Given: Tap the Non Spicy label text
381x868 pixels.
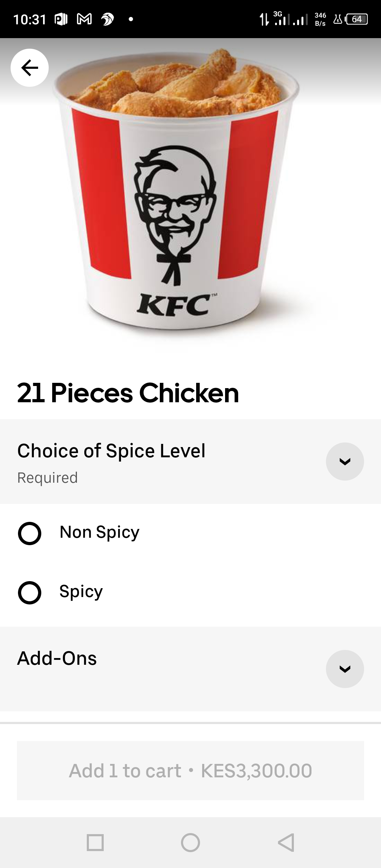Looking at the screenshot, I should 99,532.
